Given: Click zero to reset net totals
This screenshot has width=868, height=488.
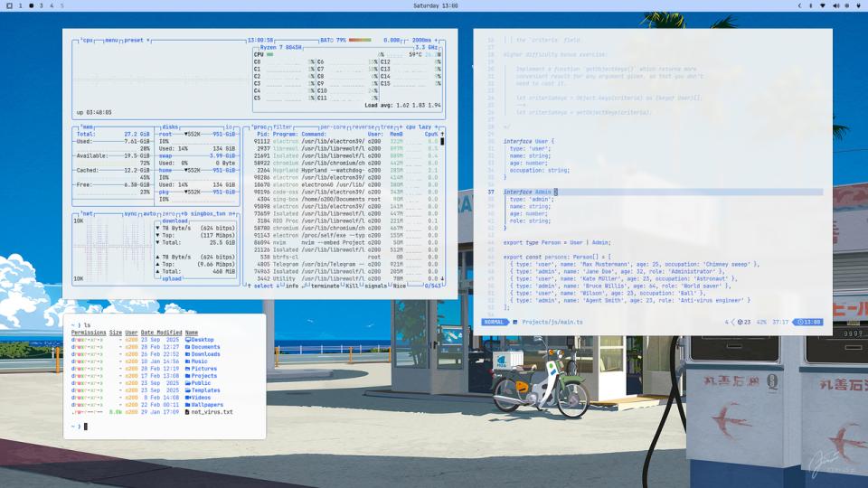Looking at the screenshot, I should [x=168, y=213].
